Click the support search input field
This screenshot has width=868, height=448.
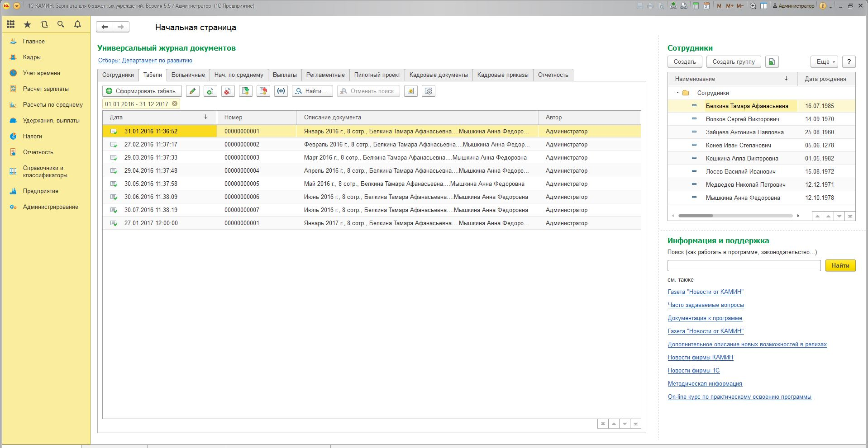pyautogui.click(x=744, y=266)
